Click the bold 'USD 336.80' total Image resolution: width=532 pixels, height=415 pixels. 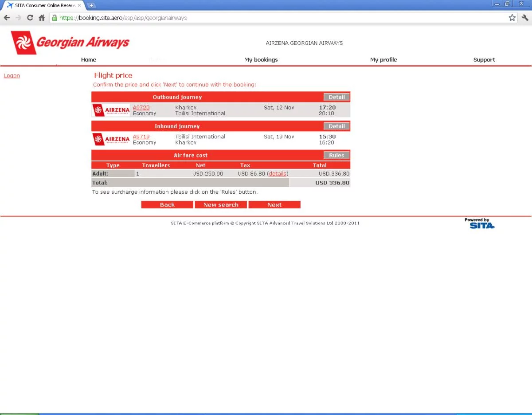tap(332, 183)
